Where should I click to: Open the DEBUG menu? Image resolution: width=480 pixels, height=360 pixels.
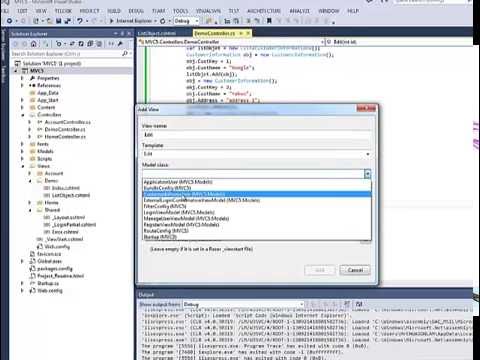[x=136, y=11]
